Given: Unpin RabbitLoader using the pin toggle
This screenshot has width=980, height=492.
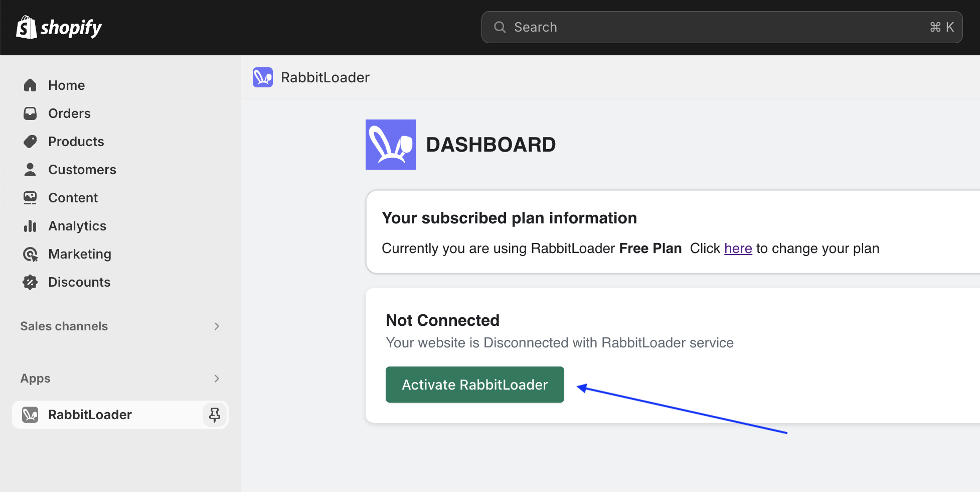Looking at the screenshot, I should click(x=215, y=414).
